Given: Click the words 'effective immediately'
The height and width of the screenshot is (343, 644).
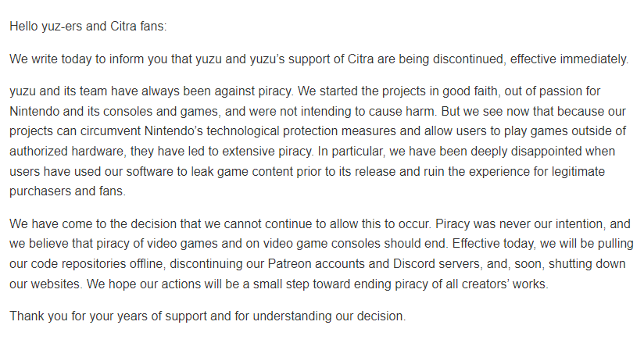Looking at the screenshot, I should click(x=568, y=59).
